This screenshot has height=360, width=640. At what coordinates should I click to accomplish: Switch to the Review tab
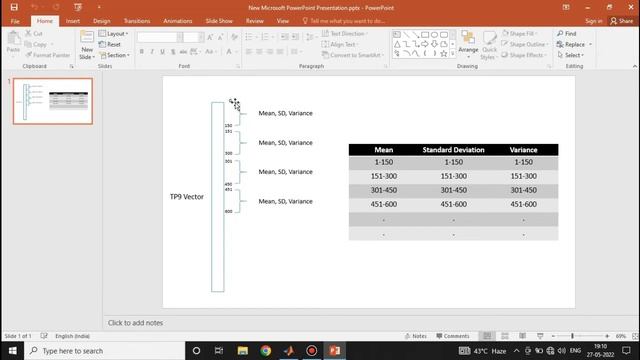pos(255,21)
